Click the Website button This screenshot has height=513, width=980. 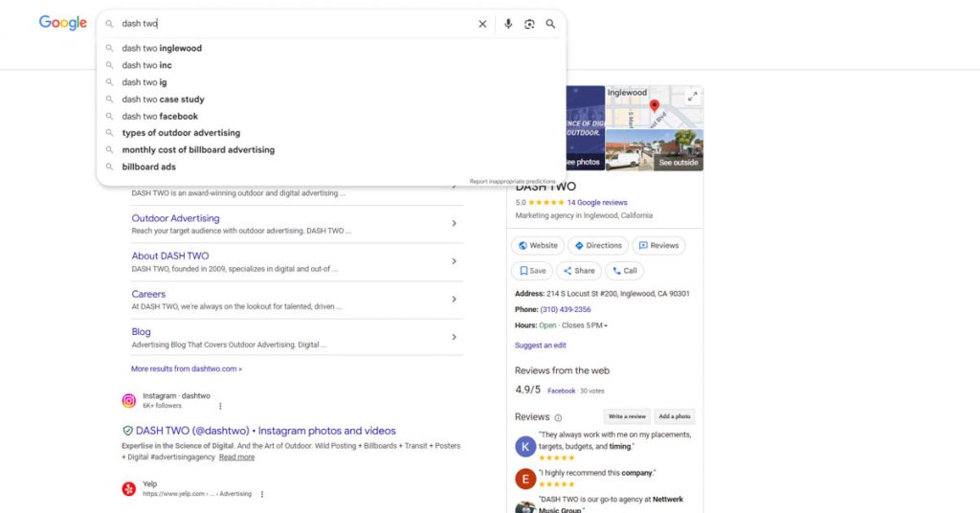point(538,246)
